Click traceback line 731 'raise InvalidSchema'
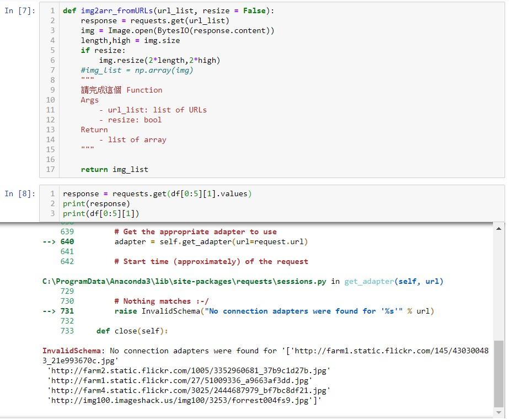 pos(274,311)
